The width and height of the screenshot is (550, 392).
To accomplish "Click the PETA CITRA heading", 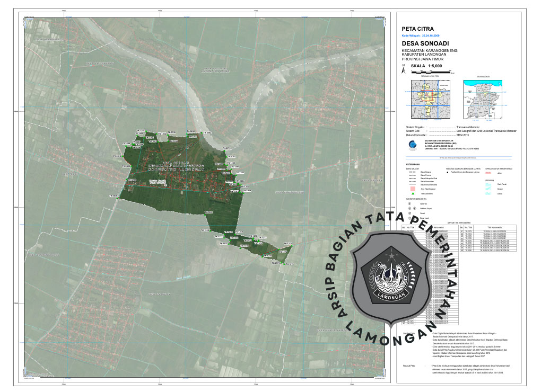I will pyautogui.click(x=418, y=28).
